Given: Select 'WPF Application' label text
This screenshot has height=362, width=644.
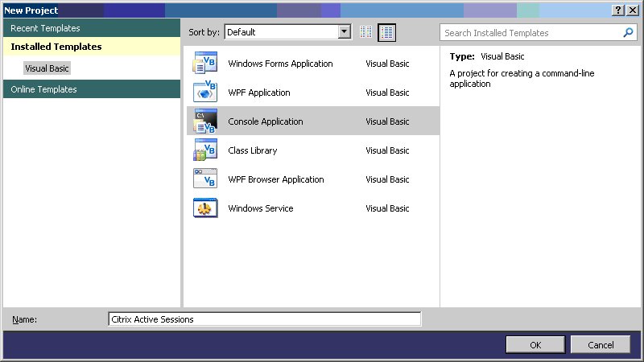Looking at the screenshot, I should pyautogui.click(x=259, y=93).
